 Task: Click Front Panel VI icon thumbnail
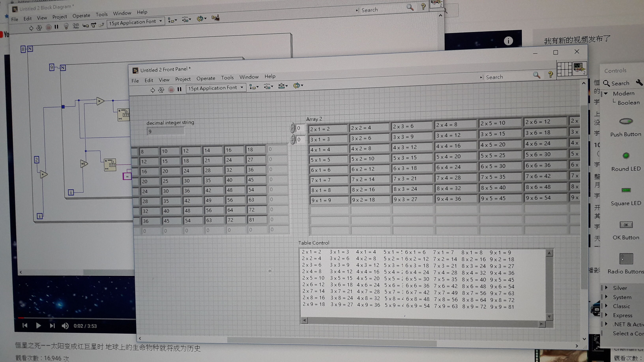click(579, 68)
